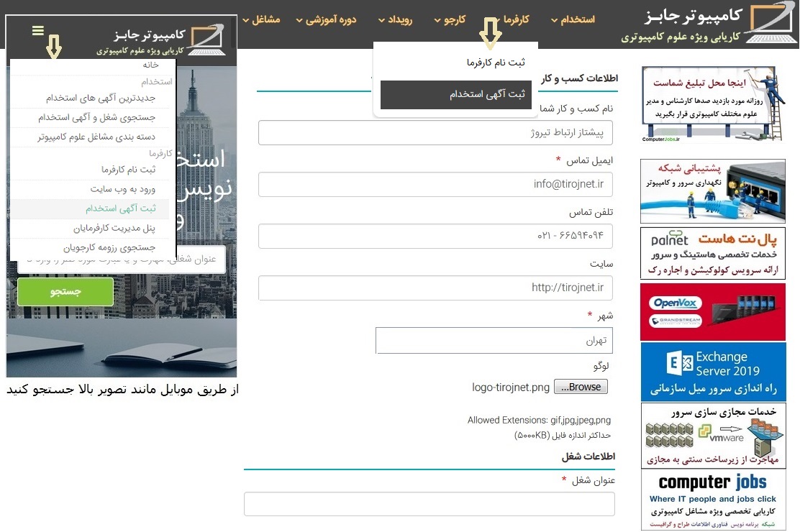Open the vmware virtualization banner
The width and height of the screenshot is (800, 532).
click(x=713, y=436)
